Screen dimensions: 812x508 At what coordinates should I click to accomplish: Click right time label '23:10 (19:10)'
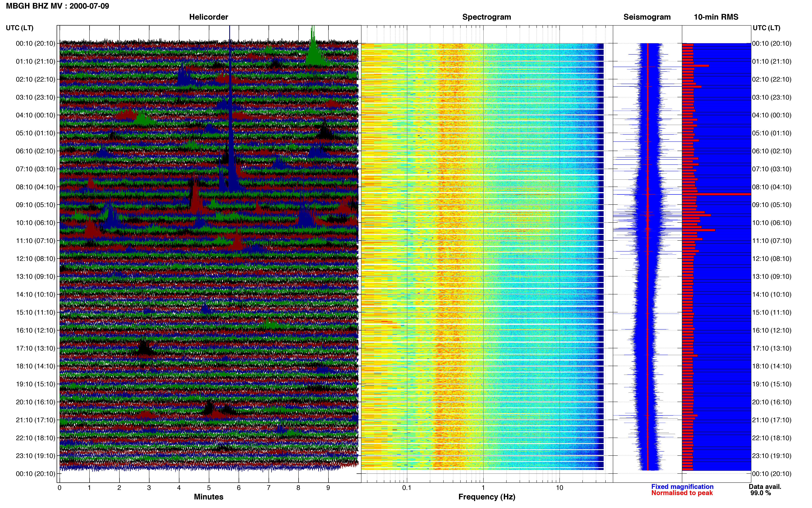click(772, 456)
